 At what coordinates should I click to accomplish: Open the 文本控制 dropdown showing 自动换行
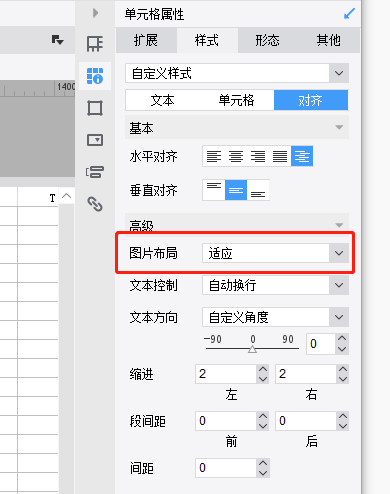tap(275, 285)
